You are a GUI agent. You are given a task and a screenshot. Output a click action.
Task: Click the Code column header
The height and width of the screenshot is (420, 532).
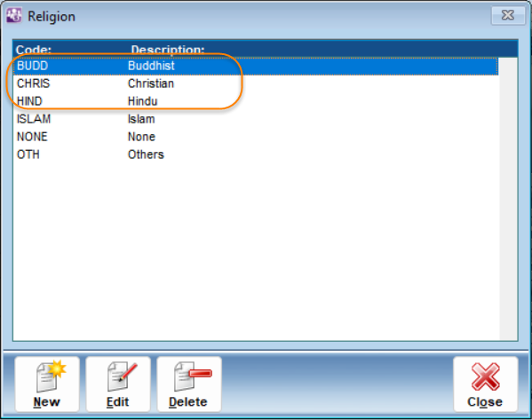(x=34, y=50)
